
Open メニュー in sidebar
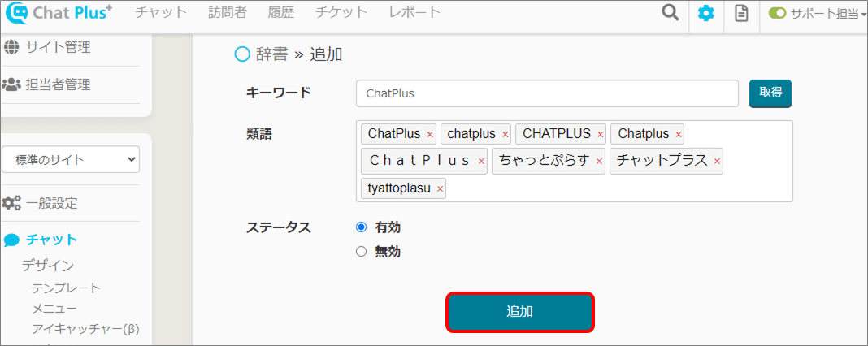[x=54, y=309]
